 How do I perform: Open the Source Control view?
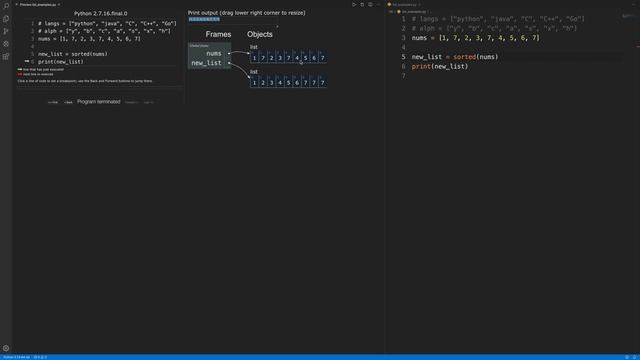6,31
